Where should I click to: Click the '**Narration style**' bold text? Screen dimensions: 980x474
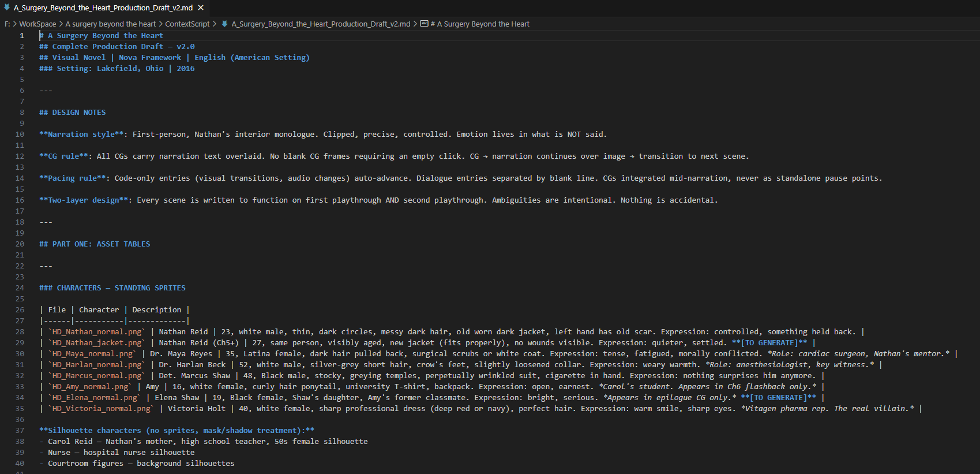point(81,134)
